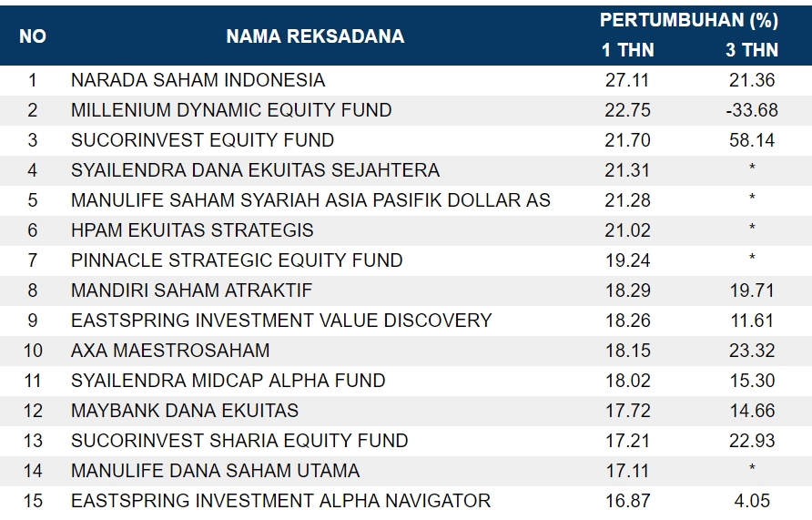The image size is (812, 520).
Task: Select MANDIRI SAHAM ATRAKTIF fund
Action: (x=191, y=291)
